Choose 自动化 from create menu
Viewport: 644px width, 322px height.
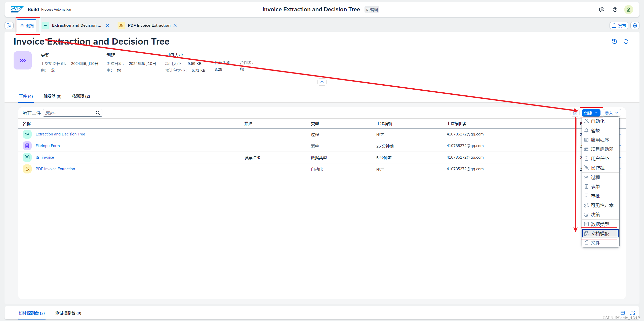pyautogui.click(x=601, y=121)
